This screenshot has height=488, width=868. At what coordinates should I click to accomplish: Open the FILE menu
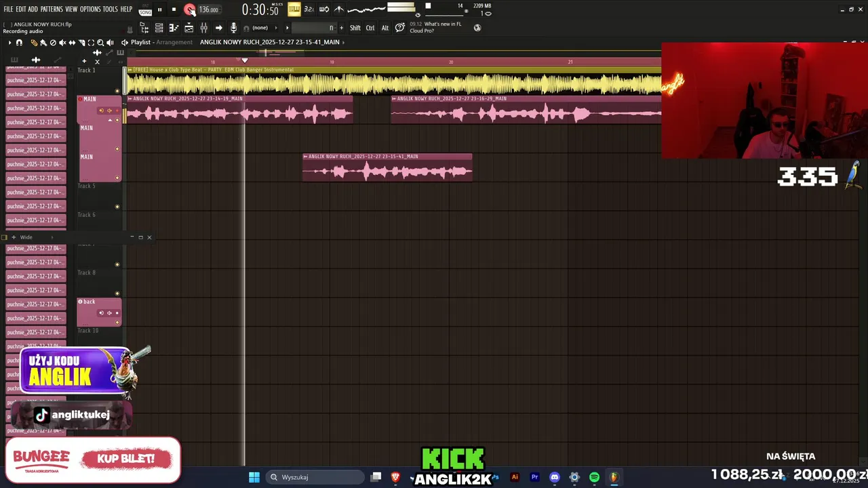pyautogui.click(x=8, y=9)
